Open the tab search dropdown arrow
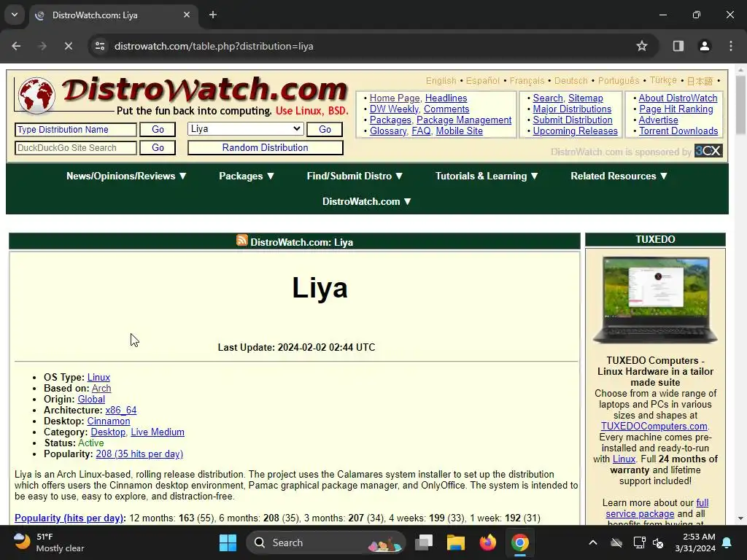Image resolution: width=747 pixels, height=560 pixels. coord(15,15)
